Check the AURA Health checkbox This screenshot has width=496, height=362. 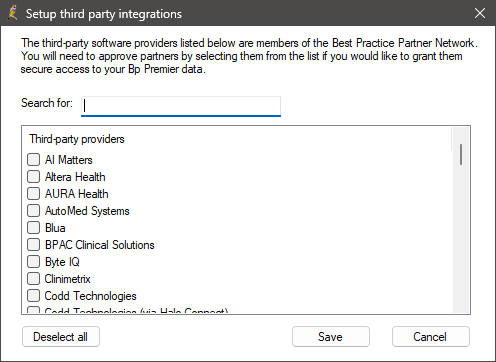[33, 193]
